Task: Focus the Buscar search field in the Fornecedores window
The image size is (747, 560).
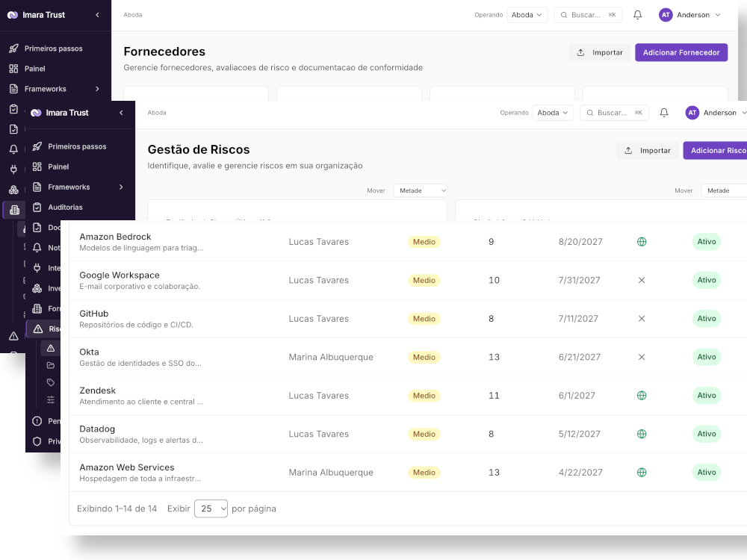Action: pyautogui.click(x=588, y=15)
